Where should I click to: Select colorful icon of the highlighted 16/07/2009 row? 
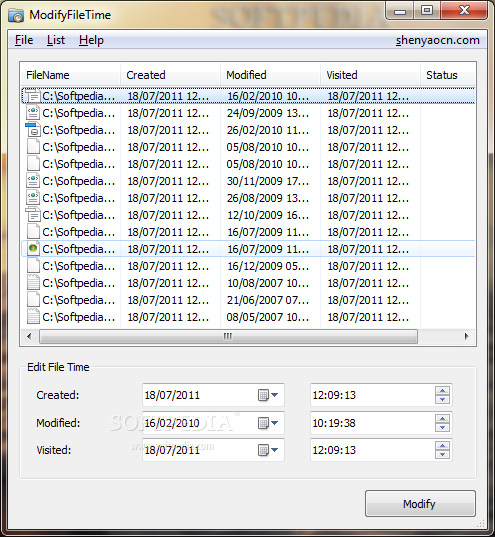[x=33, y=249]
